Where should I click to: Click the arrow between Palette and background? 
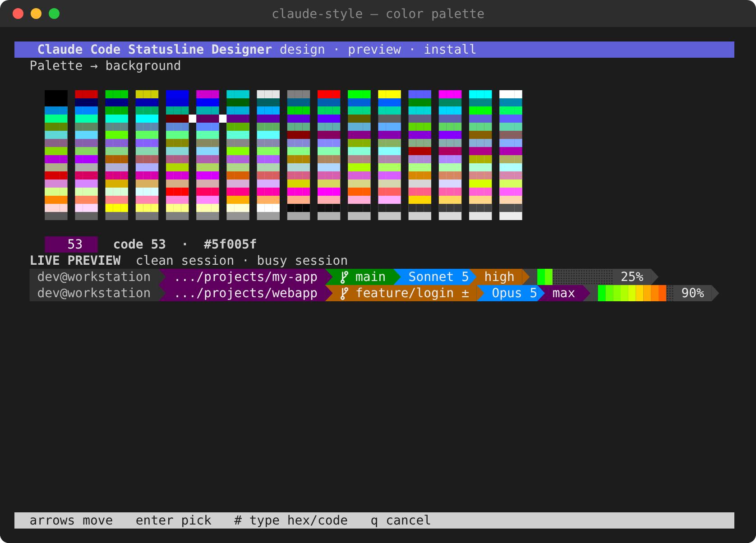coord(94,66)
